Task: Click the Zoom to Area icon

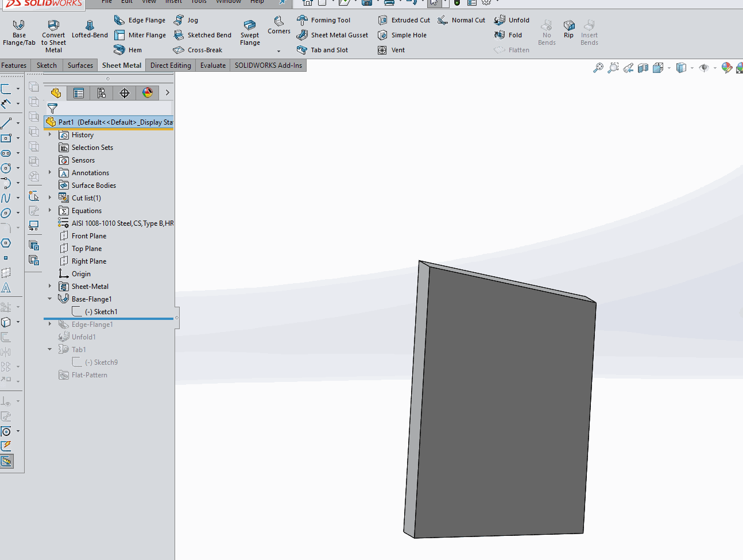Action: tap(613, 68)
